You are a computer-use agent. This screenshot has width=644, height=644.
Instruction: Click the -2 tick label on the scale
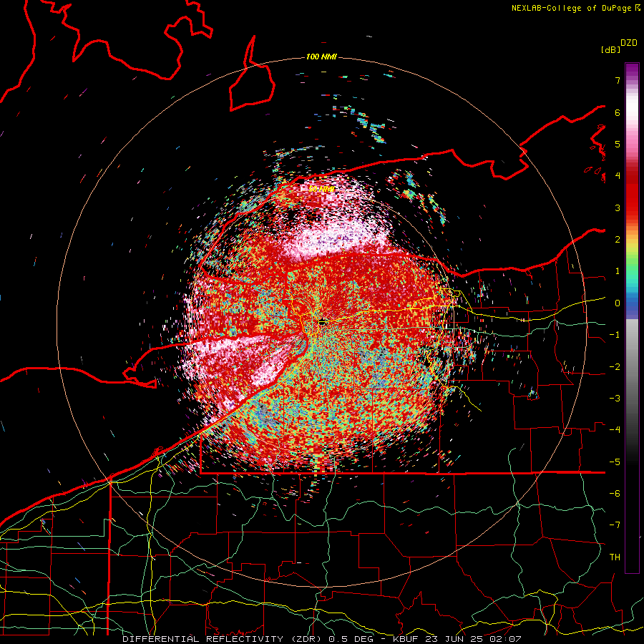[x=615, y=367]
